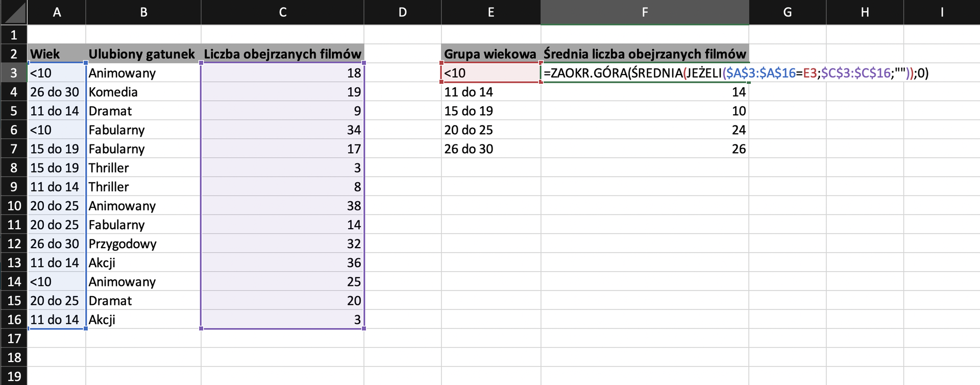980x385 pixels.
Task: Select the 'Przygodowy' genre cell
Action: [x=143, y=244]
